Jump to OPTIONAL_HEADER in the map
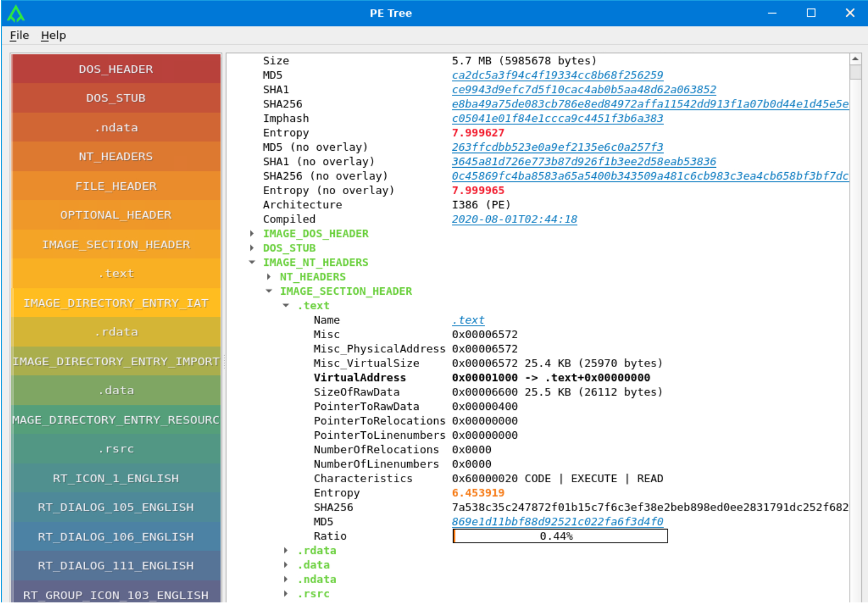The image size is (868, 603). (116, 215)
